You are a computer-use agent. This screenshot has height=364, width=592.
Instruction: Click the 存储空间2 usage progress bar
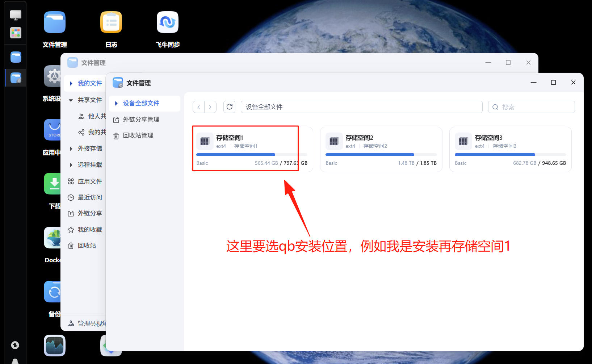tap(381, 155)
